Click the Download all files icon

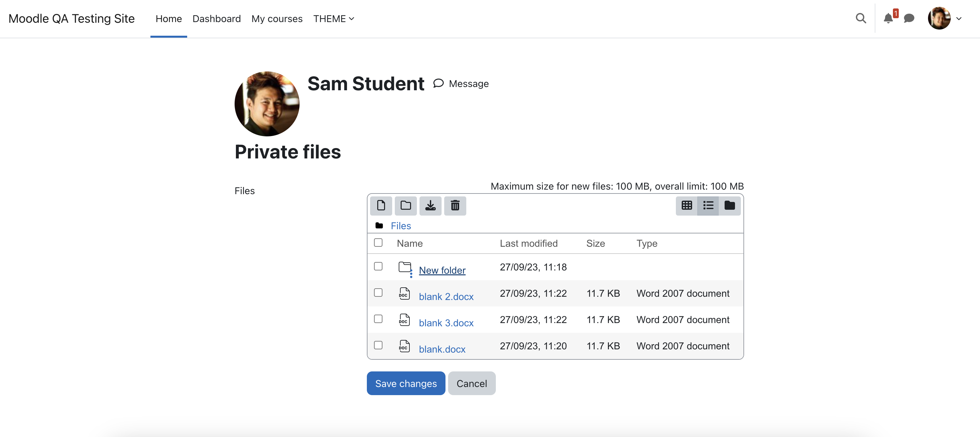pyautogui.click(x=430, y=206)
